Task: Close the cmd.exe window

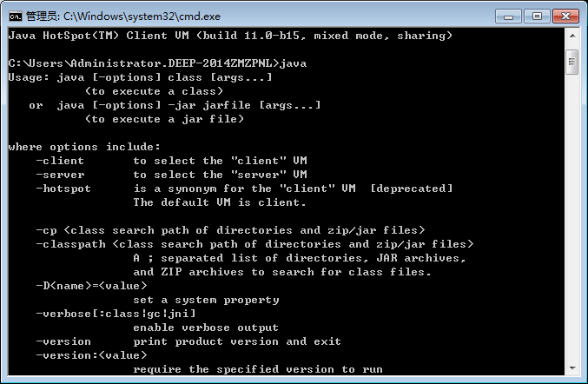Action: pyautogui.click(x=565, y=17)
